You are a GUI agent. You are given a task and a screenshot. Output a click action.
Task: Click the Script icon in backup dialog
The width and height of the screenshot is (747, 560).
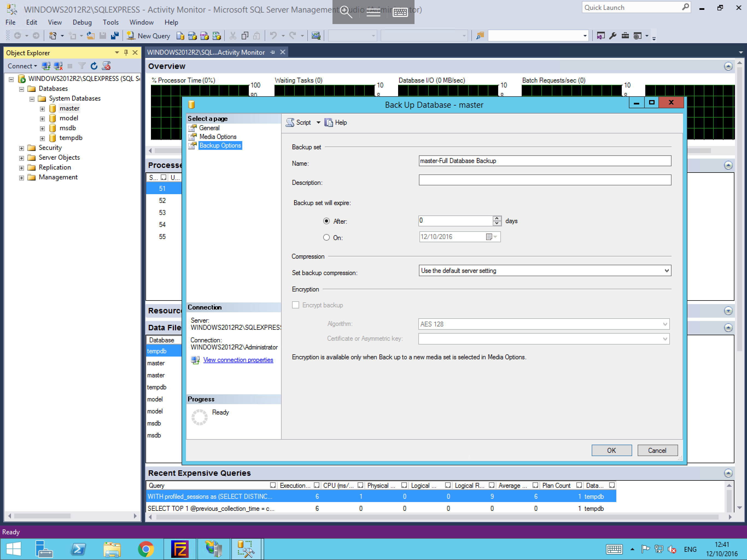tap(290, 122)
